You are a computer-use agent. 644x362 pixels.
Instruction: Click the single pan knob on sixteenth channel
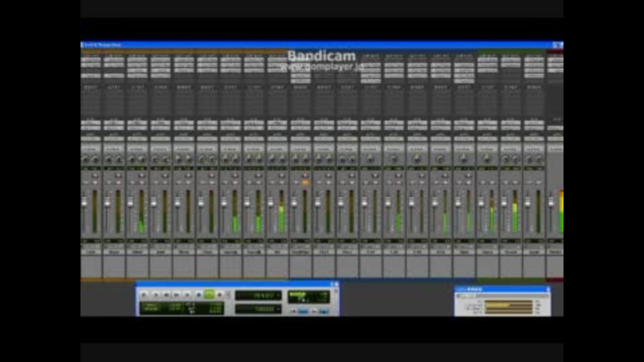pos(440,159)
